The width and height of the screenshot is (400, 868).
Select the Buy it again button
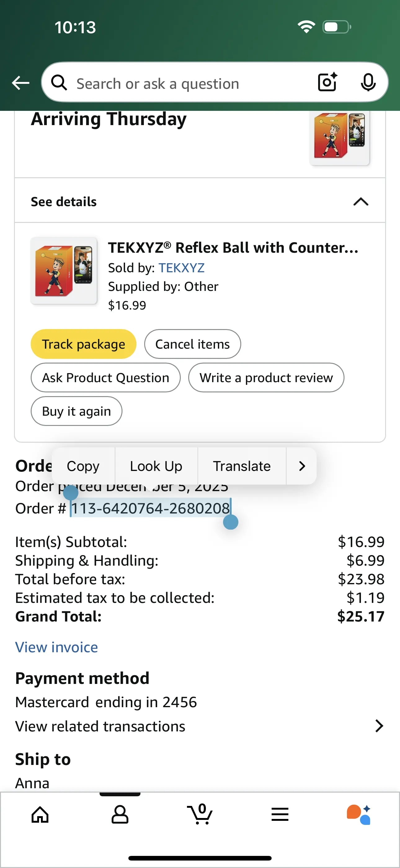tap(76, 411)
